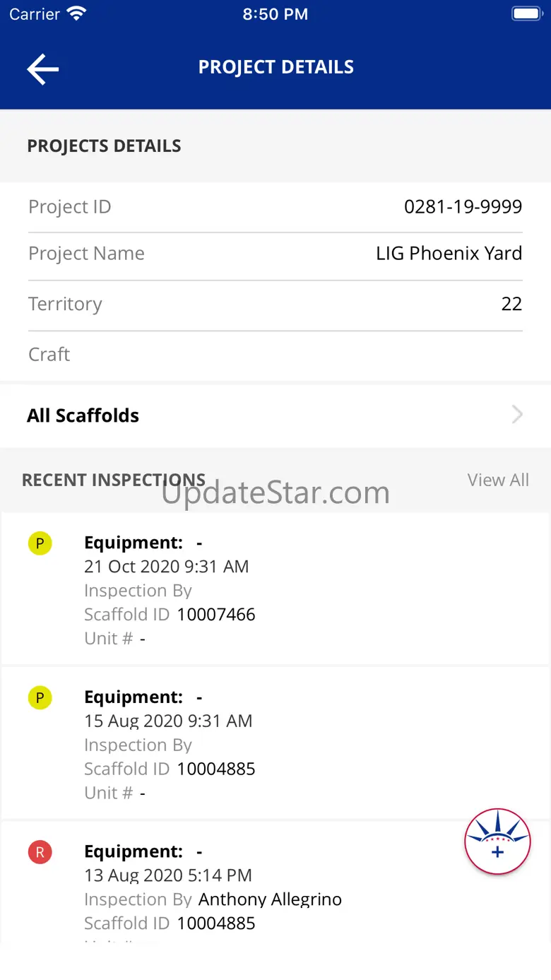
Task: Tap the LIG Phoenix Yard project name
Action: coord(449,254)
